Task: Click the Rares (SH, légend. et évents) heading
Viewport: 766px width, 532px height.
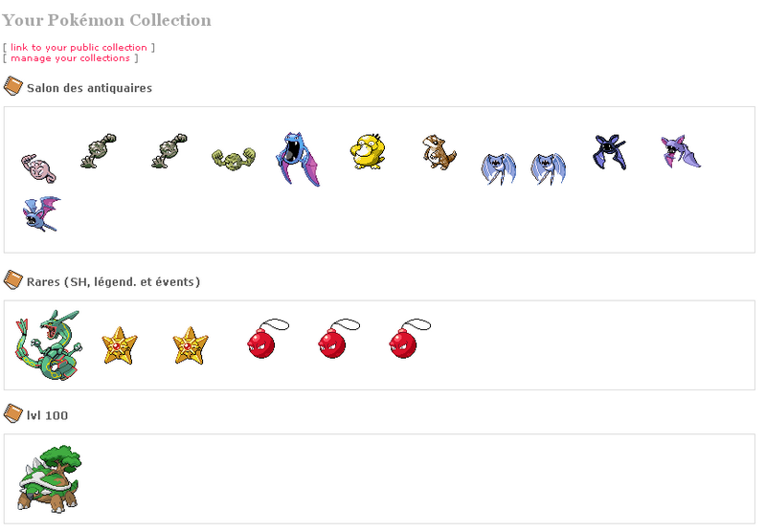Action: 113,281
